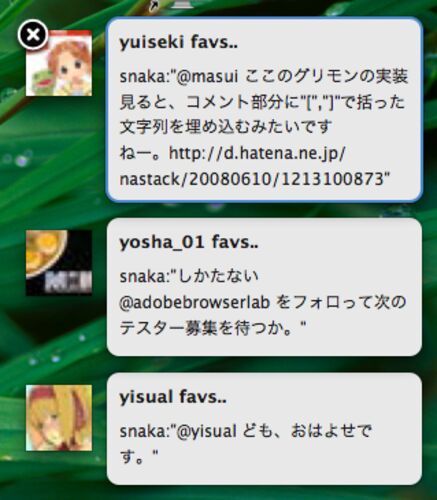Click yisual's blonde character avatar

pyautogui.click(x=59, y=418)
